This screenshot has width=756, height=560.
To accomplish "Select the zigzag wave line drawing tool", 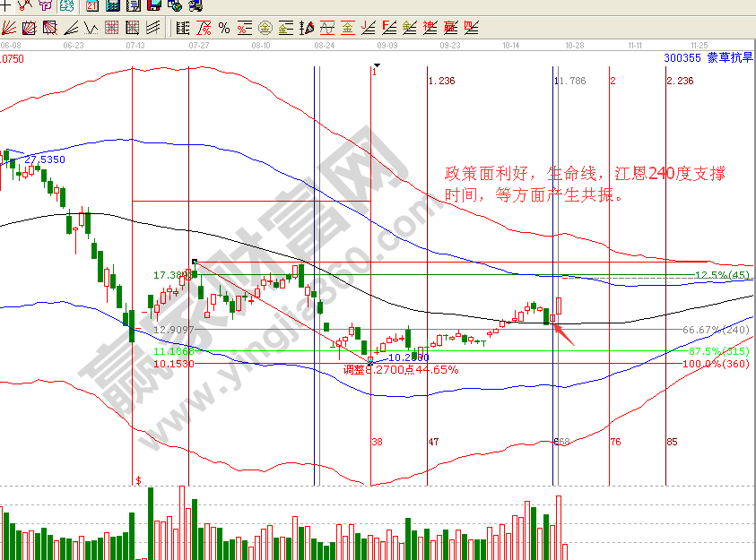I will point(91,28).
